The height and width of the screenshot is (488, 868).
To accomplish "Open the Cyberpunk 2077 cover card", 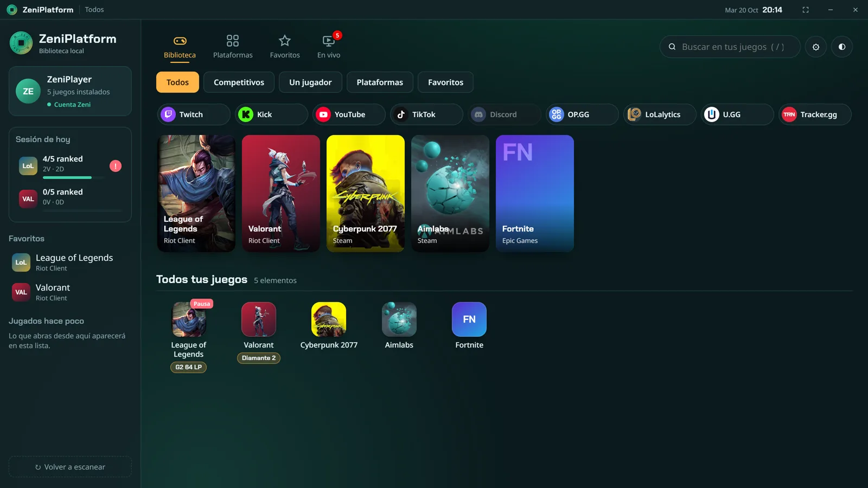I will point(366,194).
